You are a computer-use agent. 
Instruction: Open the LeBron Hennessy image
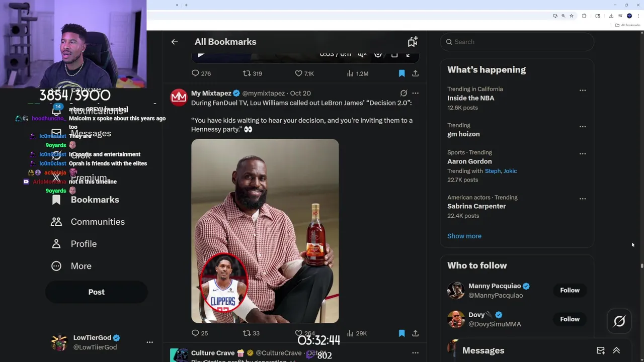click(x=265, y=231)
